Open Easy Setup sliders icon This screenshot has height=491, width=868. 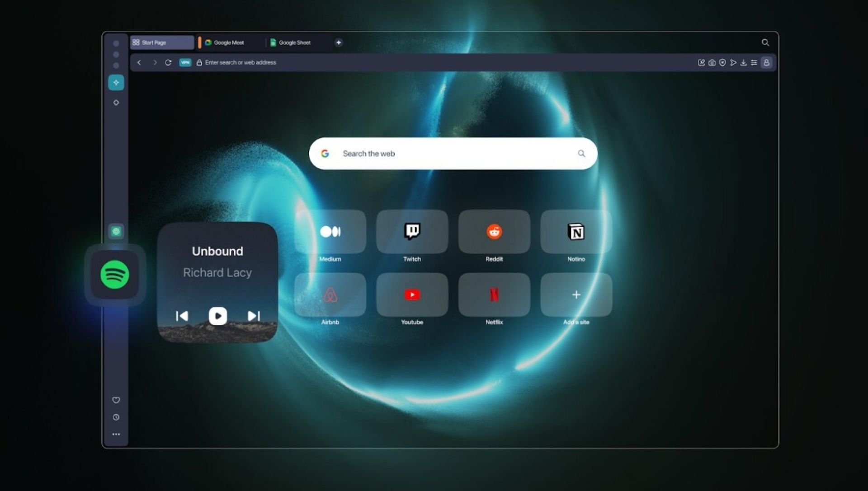click(754, 63)
